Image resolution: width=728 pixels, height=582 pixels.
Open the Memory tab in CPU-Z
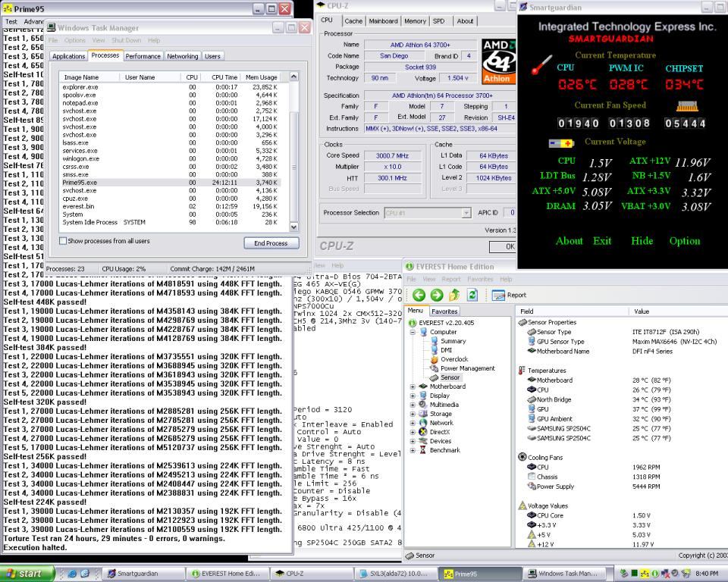coord(415,21)
